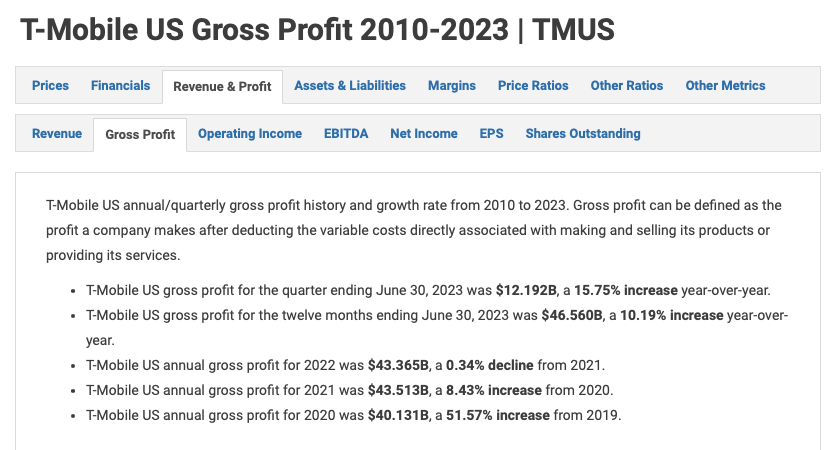
Task: Switch to the Financials tab
Action: [x=120, y=86]
